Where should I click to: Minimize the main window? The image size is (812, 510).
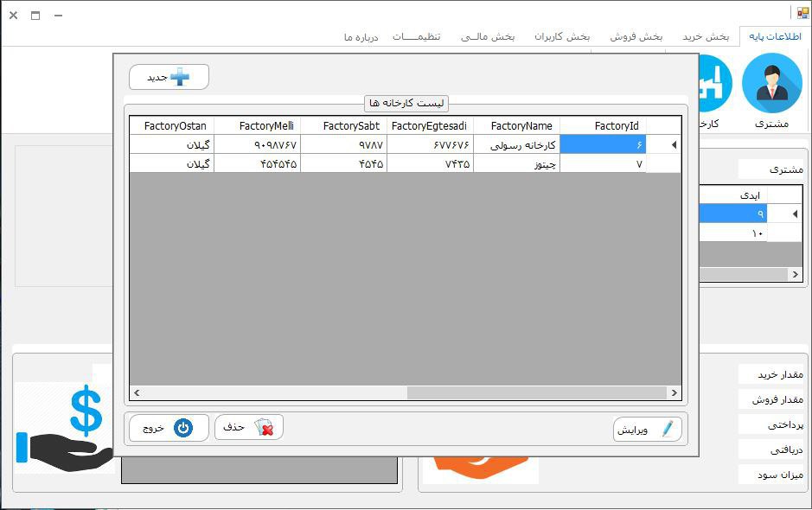coord(59,16)
